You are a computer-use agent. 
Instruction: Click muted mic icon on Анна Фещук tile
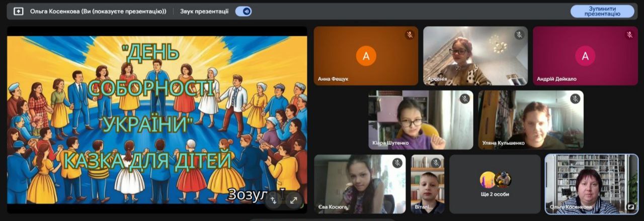tap(410, 35)
